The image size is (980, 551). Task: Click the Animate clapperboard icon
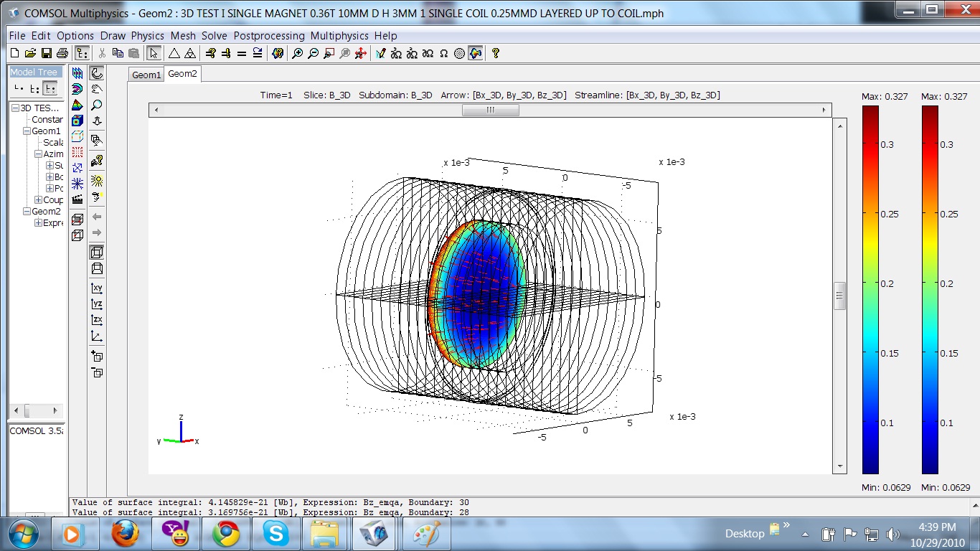pyautogui.click(x=77, y=199)
